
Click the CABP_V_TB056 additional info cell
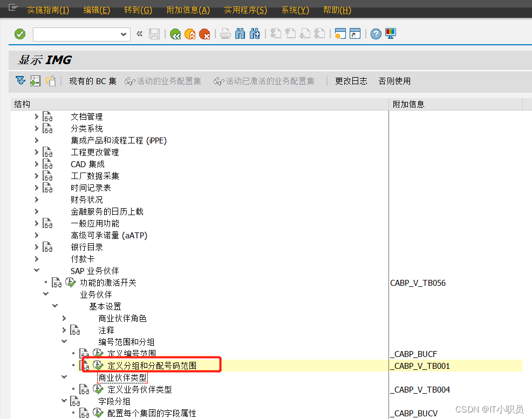click(x=418, y=283)
